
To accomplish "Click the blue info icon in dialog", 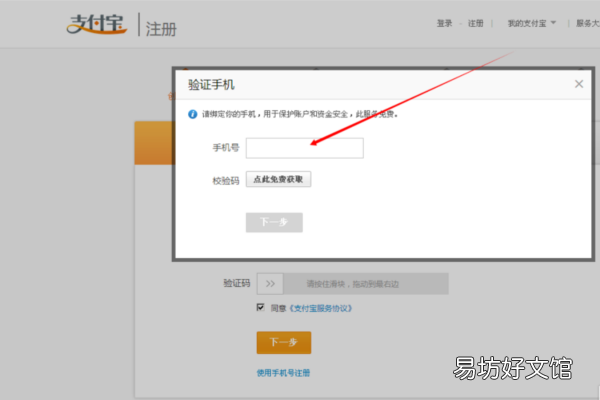I will [192, 114].
